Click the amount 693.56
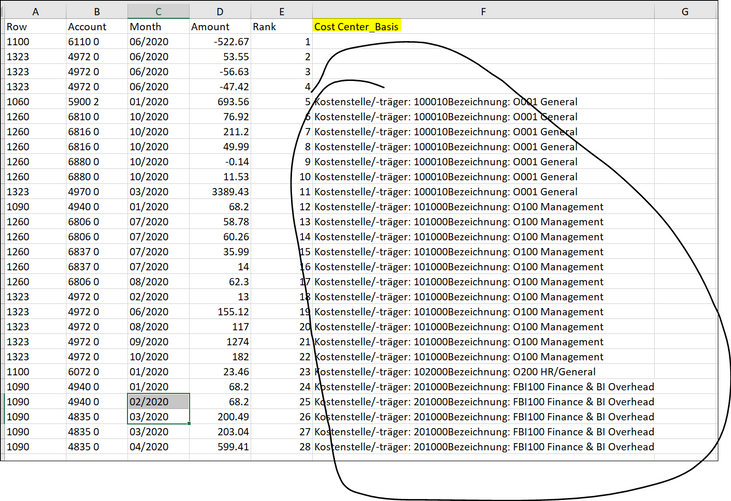 pos(220,102)
